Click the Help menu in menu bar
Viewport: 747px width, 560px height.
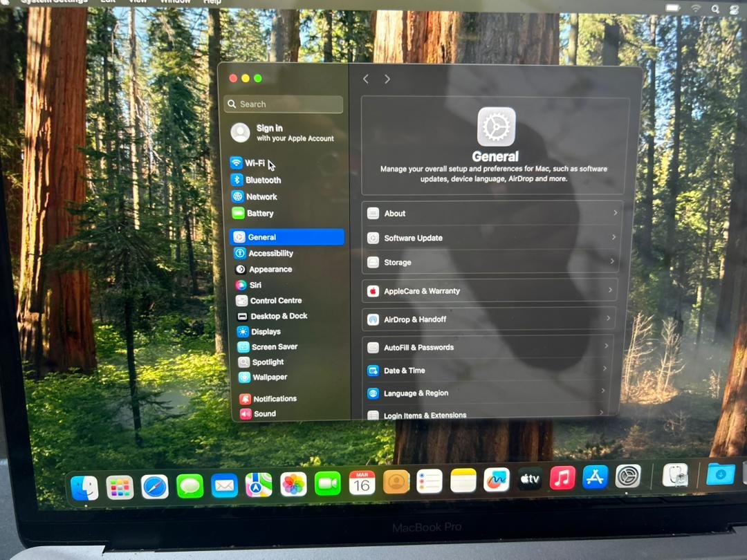tap(212, 2)
